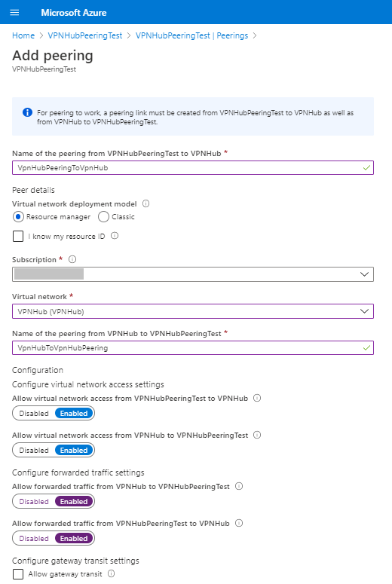Open VPNHubPeeringTest | Peerings breadcrumb
Image resolution: width=392 pixels, height=584 pixels.
(191, 35)
